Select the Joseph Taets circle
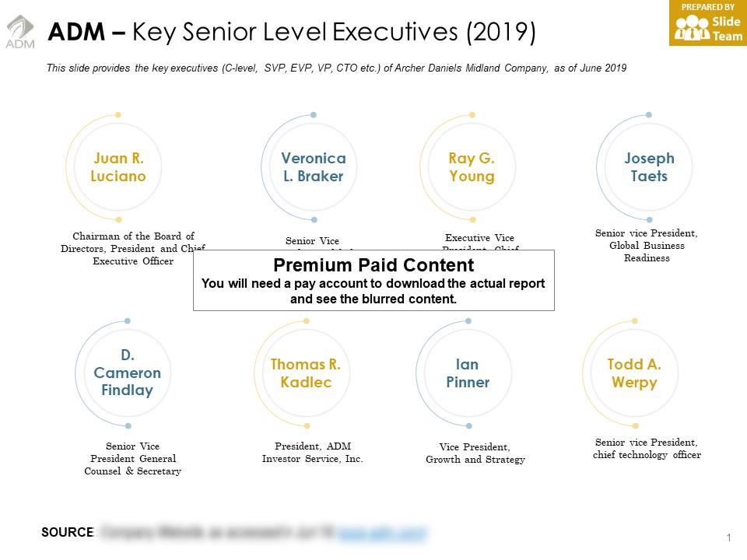 point(649,167)
